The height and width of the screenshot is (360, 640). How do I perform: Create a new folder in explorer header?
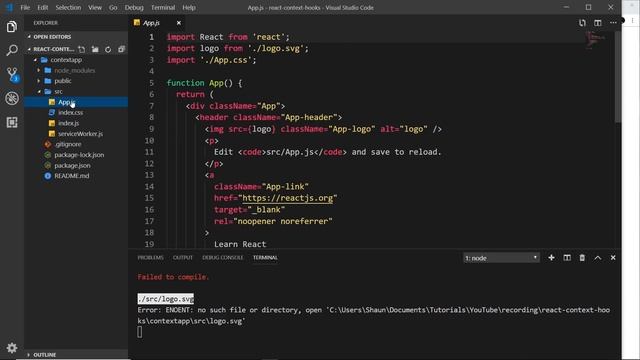[95, 49]
